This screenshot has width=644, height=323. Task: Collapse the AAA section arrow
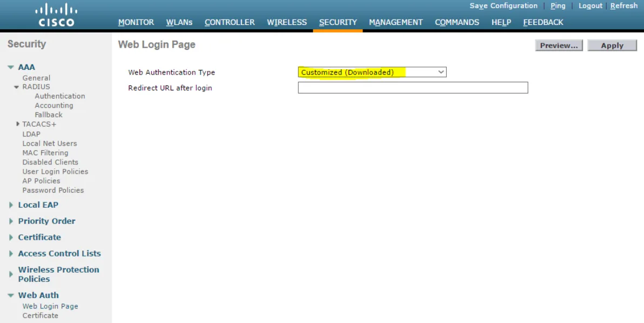(11, 67)
